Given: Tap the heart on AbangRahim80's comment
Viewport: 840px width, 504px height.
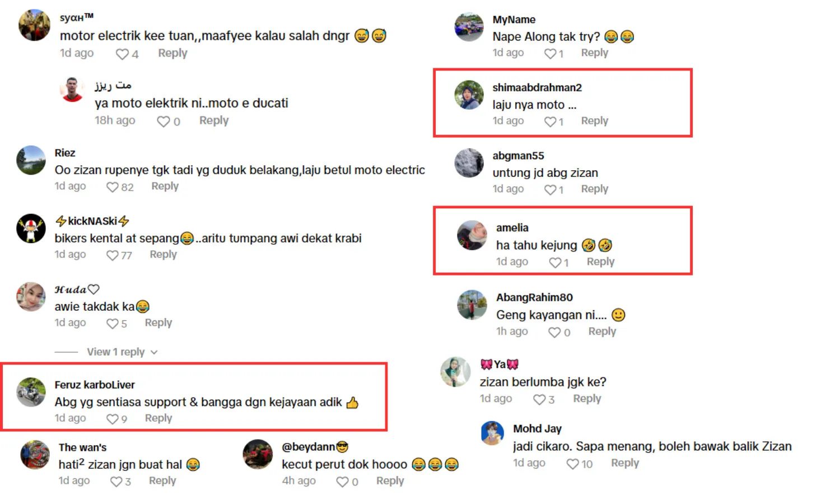Looking at the screenshot, I should 554,332.
